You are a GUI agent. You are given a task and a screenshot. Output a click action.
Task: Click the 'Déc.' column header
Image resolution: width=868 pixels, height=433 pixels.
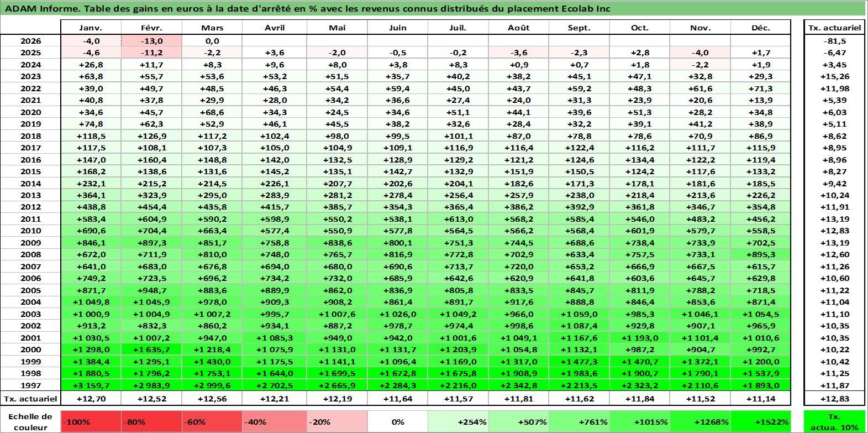[x=761, y=28]
